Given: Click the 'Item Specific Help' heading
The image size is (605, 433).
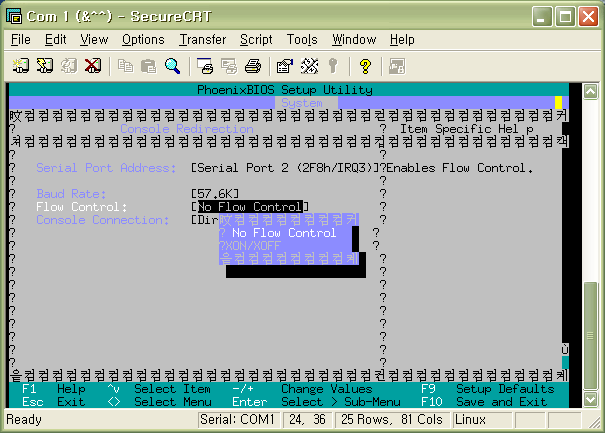Looking at the screenshot, I should click(x=467, y=129).
